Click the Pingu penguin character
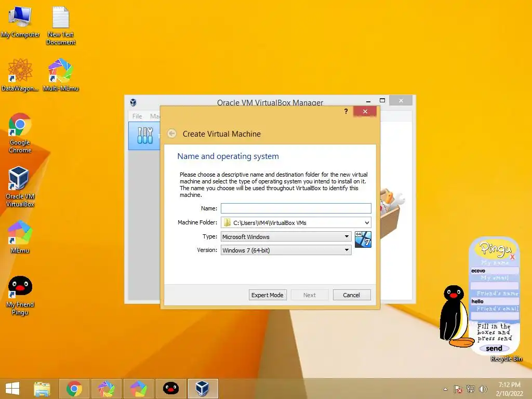This screenshot has width=532, height=399. (456, 316)
